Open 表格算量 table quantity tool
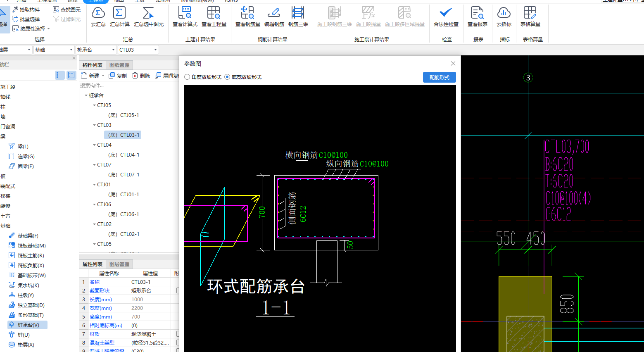644x352 pixels. 530,17
